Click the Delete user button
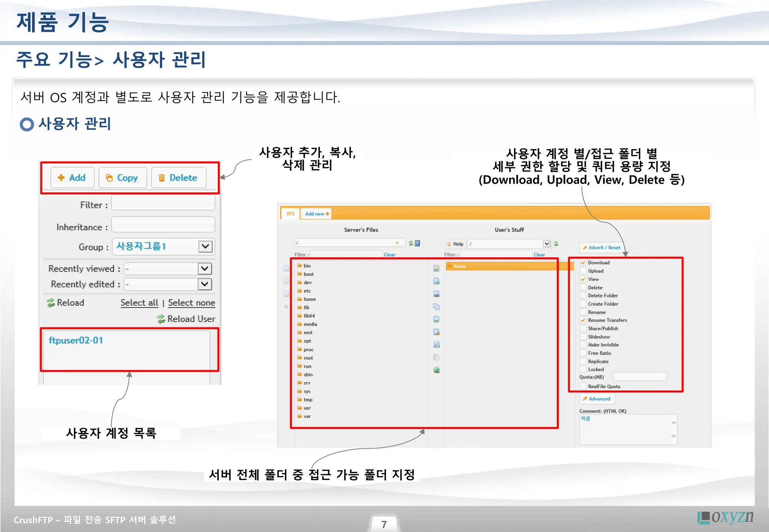The image size is (769, 532). coord(179,177)
